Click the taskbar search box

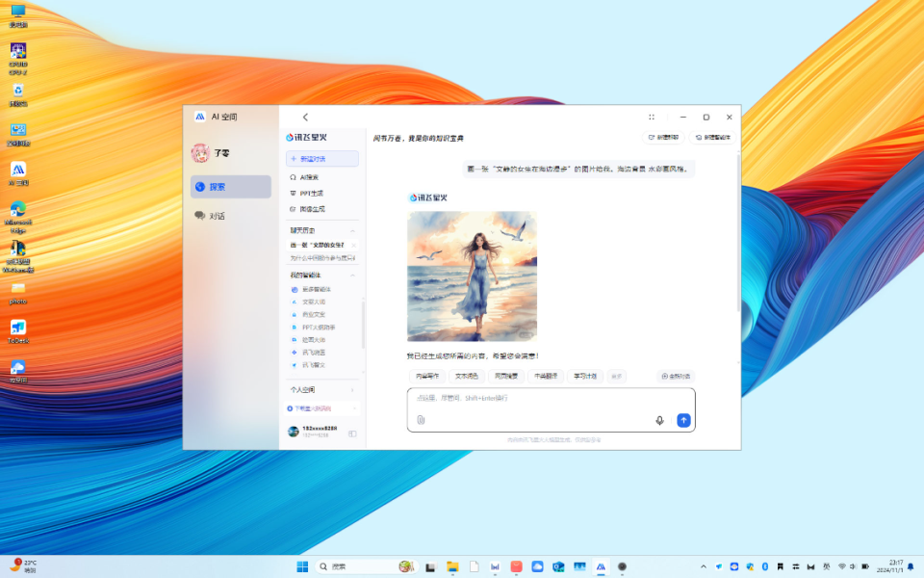click(367, 566)
